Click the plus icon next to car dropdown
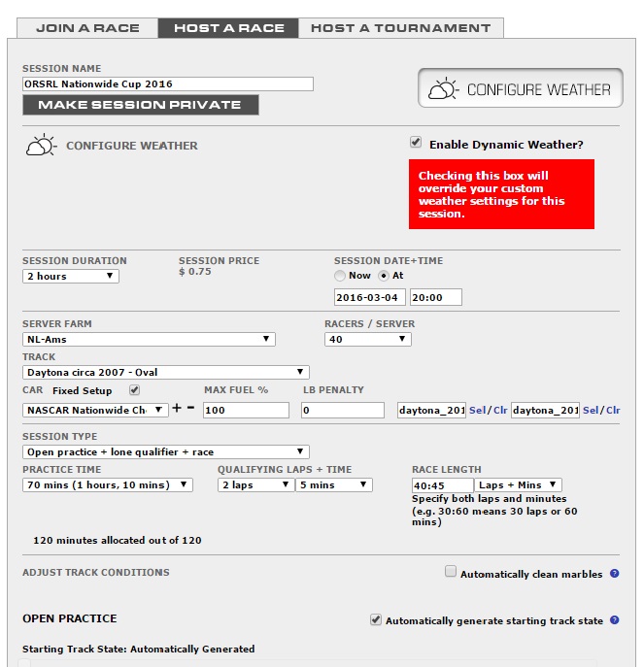Image resolution: width=644 pixels, height=667 pixels. [178, 410]
